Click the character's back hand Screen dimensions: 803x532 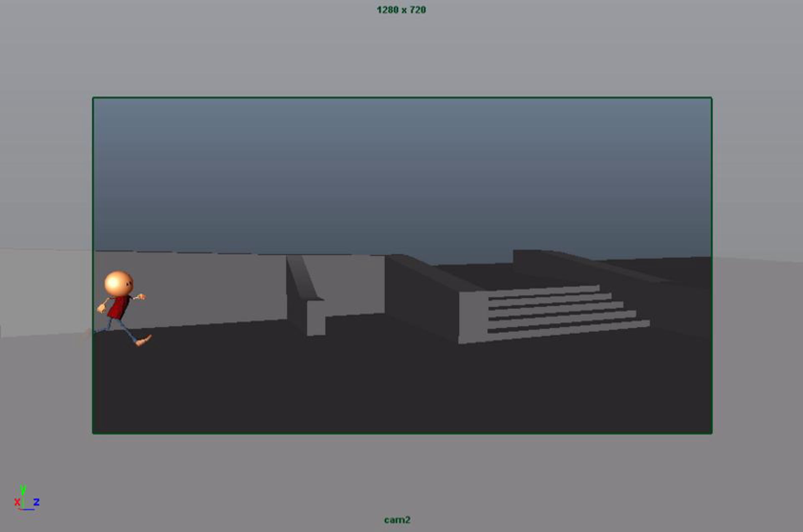click(101, 308)
